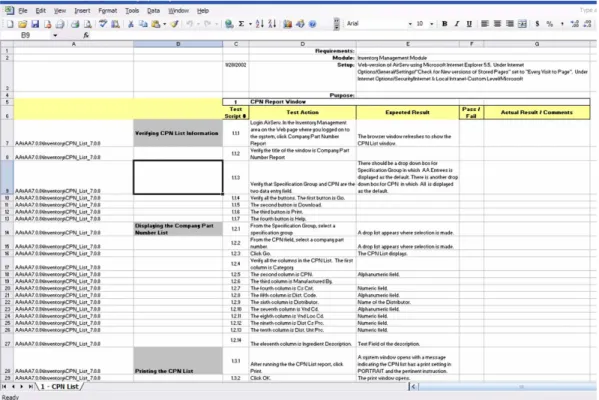Open the Tools menu
The image size is (599, 400).
point(132,11)
